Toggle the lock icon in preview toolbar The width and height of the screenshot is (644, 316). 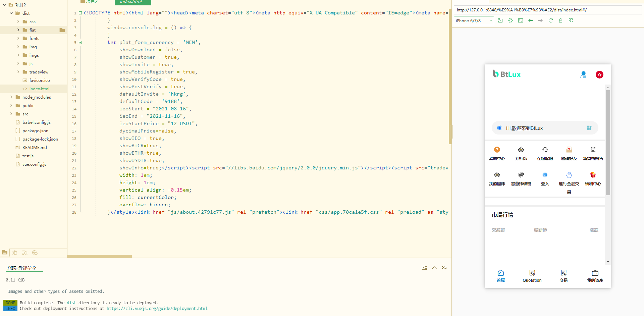[x=560, y=20]
